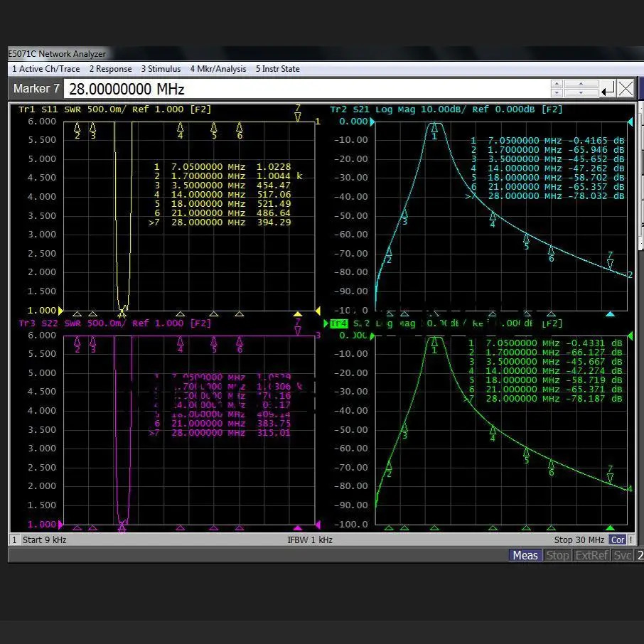Click the yellow reference-level arrow left of Tr1
The image size is (644, 644).
(61, 311)
